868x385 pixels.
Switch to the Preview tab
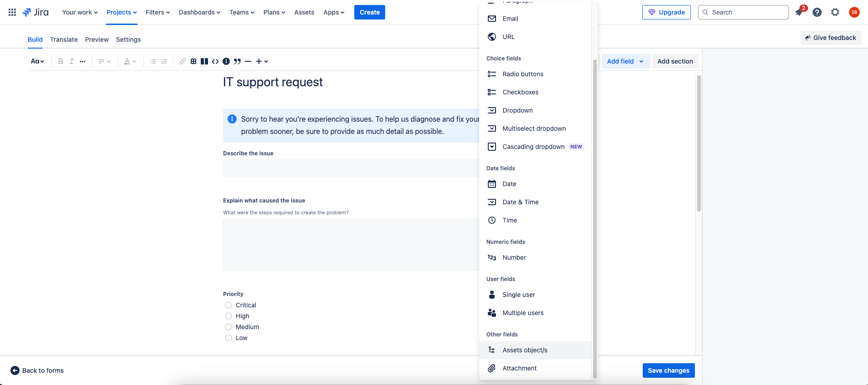click(x=97, y=39)
